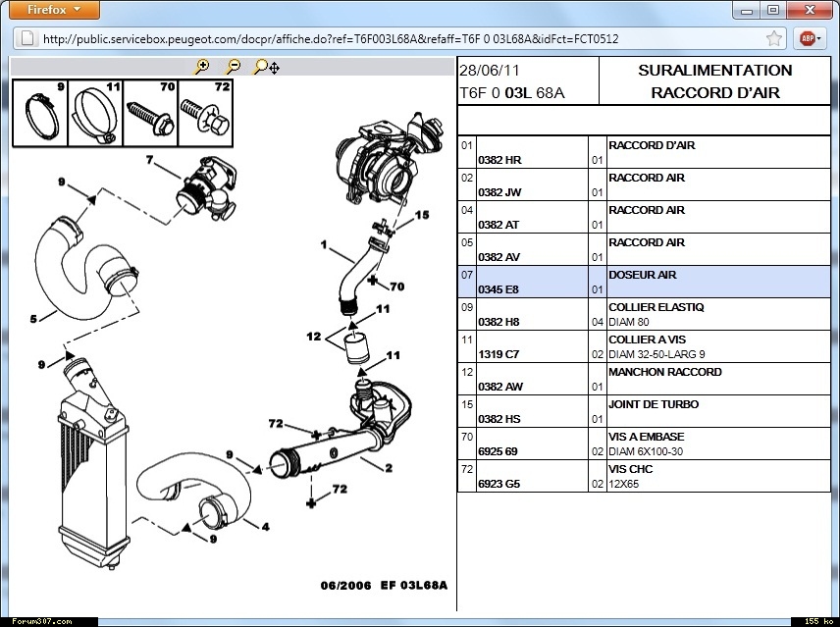Open the Firefox application menu button
The image size is (840, 627).
(x=49, y=10)
